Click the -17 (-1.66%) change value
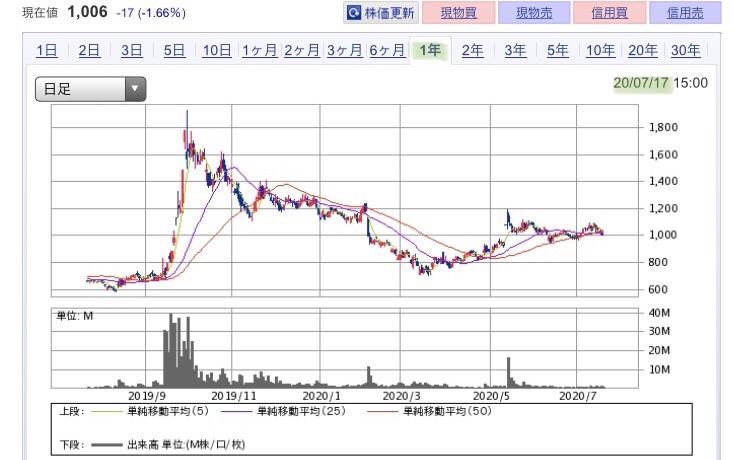This screenshot has width=733, height=460. 151,13
